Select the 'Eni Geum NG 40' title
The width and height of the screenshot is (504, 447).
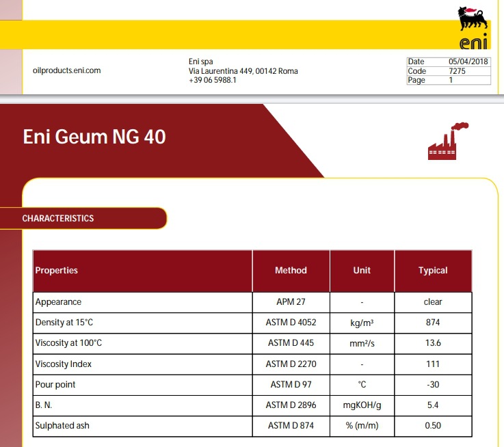(94, 137)
